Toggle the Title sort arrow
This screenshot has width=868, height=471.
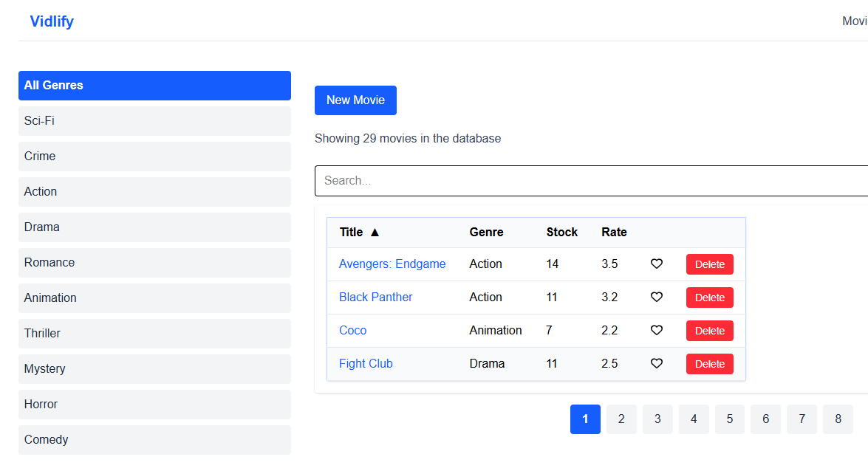(x=375, y=233)
